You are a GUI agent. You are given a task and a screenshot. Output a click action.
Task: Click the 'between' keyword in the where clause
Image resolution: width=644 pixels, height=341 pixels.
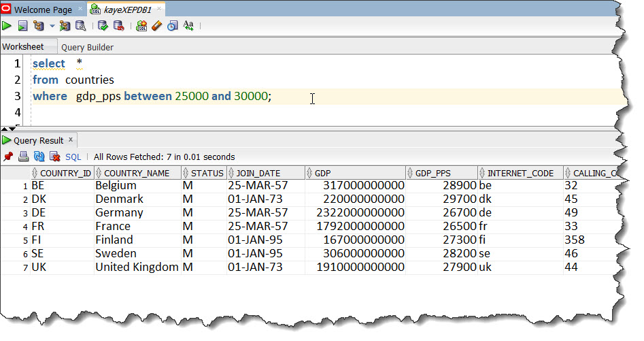pyautogui.click(x=148, y=96)
